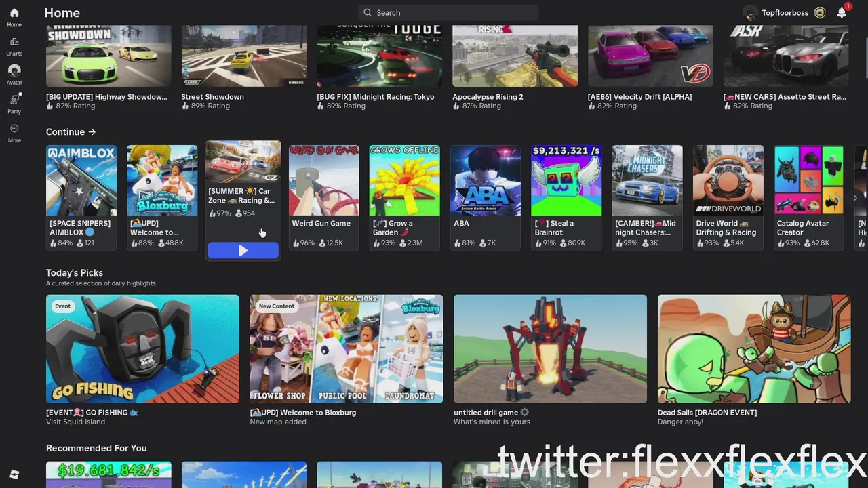868x488 pixels.
Task: Open the Steal a Brainrot tile
Action: point(566,197)
